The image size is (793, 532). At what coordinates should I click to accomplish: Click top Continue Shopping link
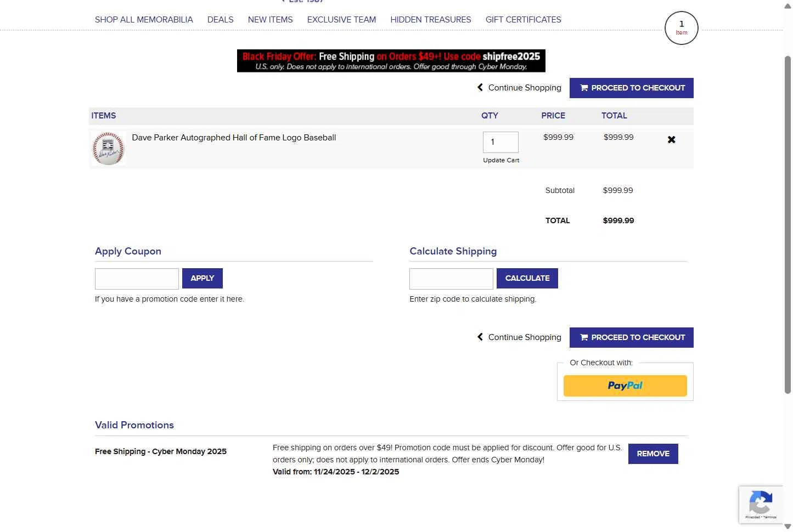click(x=519, y=88)
